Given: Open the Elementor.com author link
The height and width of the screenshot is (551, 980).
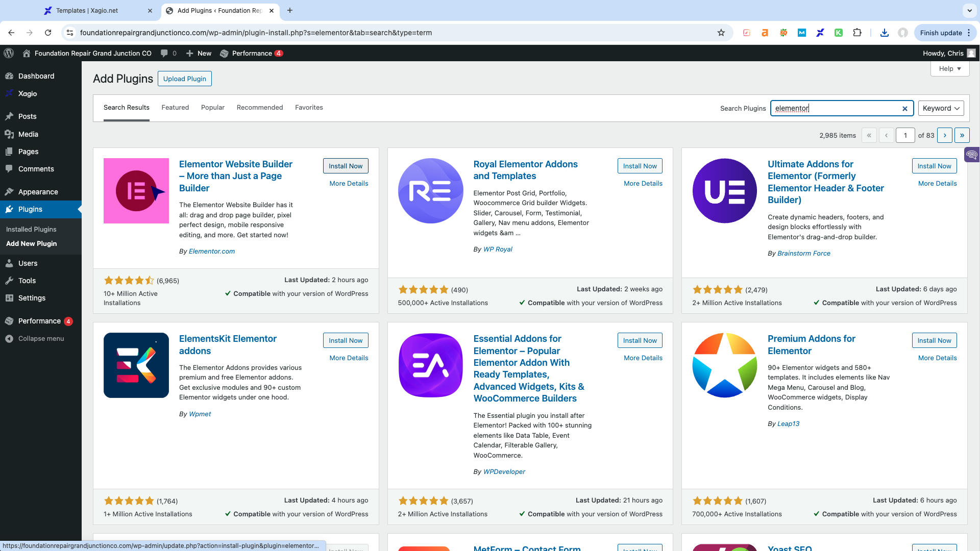Looking at the screenshot, I should 212,252.
